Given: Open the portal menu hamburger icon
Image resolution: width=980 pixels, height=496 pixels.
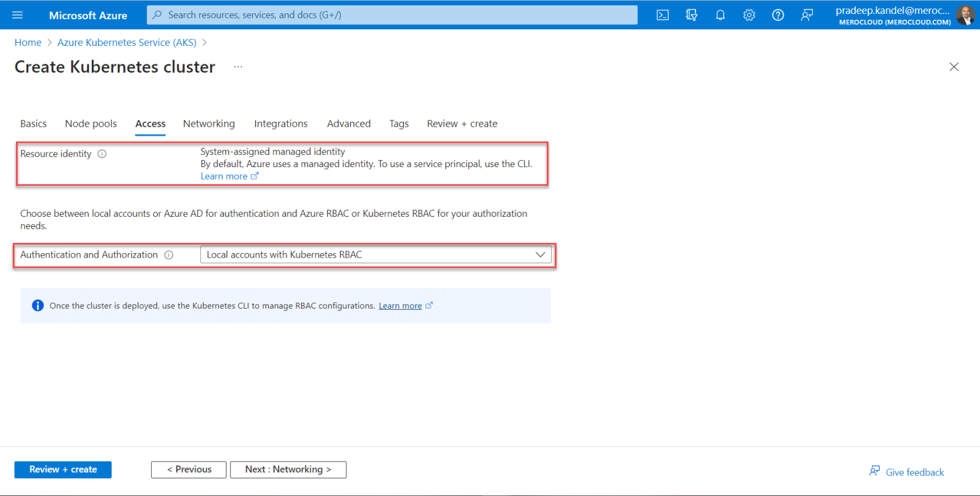Looking at the screenshot, I should click(x=17, y=14).
